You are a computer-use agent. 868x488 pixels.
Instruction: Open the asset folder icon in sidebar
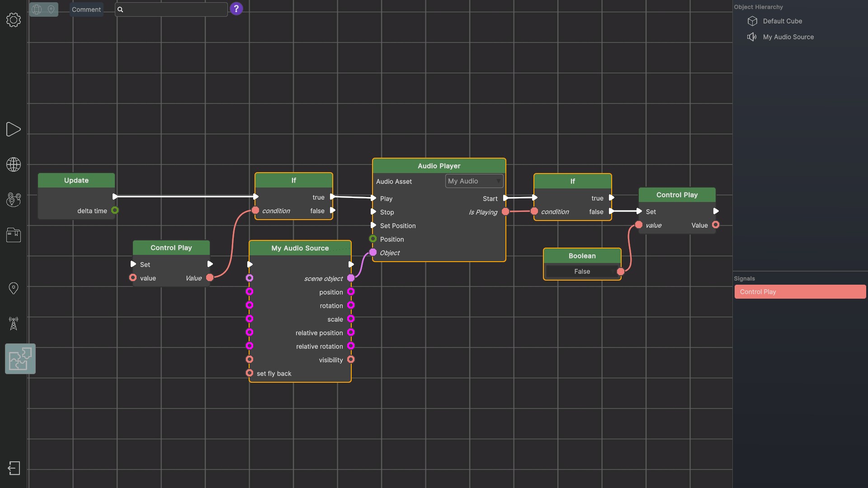coord(14,235)
